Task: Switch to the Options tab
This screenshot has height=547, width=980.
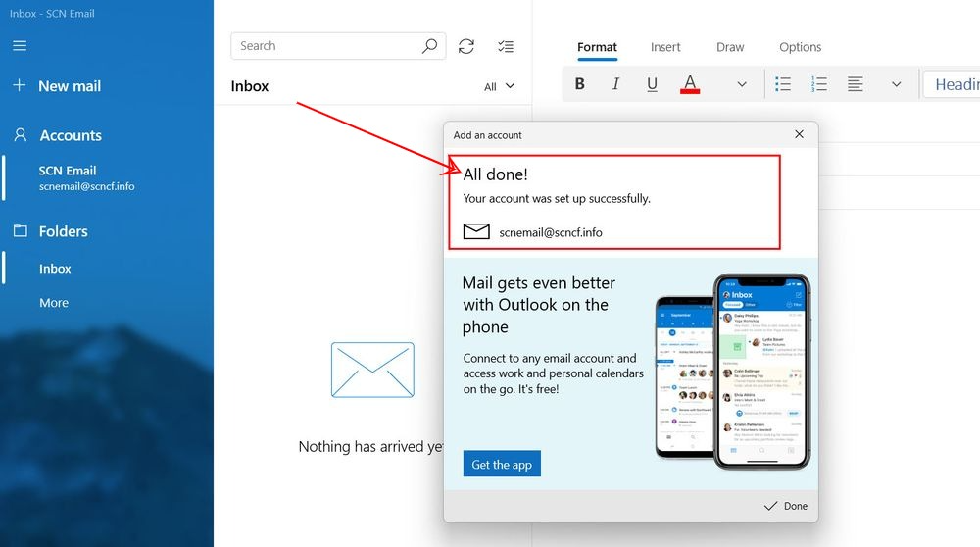Action: (800, 47)
